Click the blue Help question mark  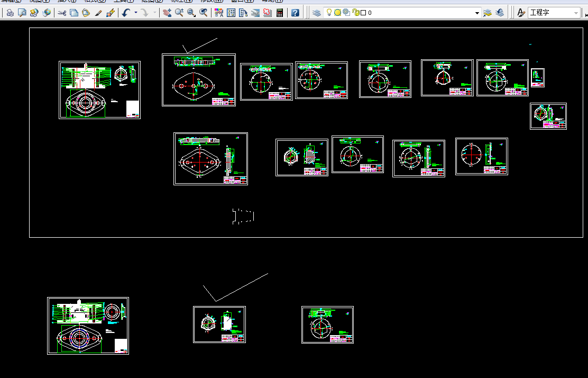coord(295,13)
